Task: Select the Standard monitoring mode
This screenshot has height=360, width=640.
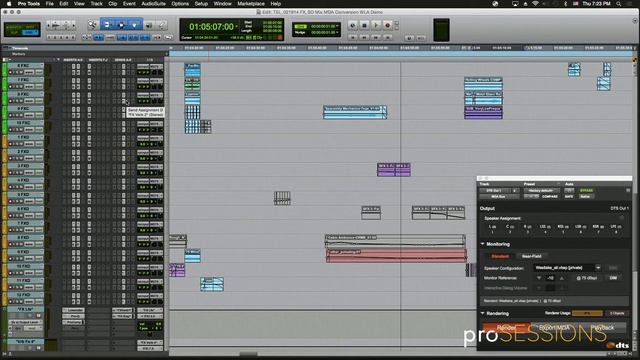Action: [x=500, y=256]
